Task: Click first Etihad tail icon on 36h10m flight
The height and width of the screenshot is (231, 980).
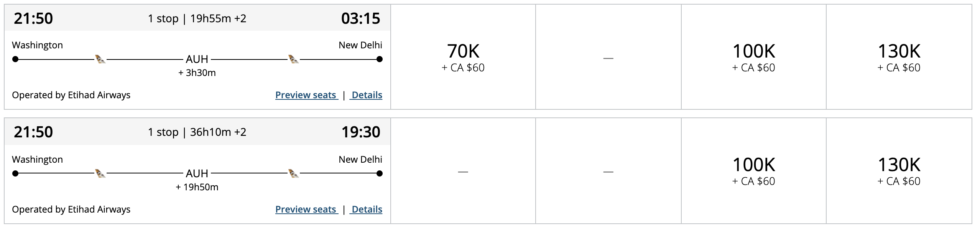Action: click(x=100, y=173)
